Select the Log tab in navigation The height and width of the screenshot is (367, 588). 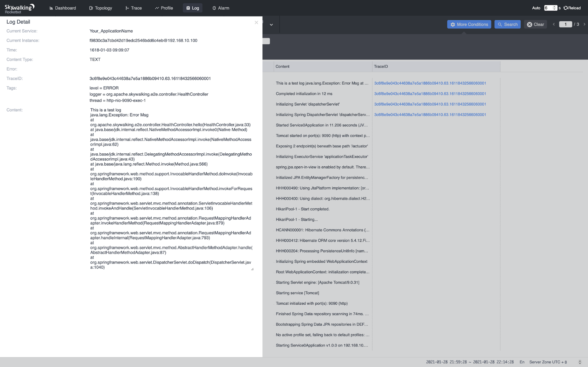click(x=192, y=8)
